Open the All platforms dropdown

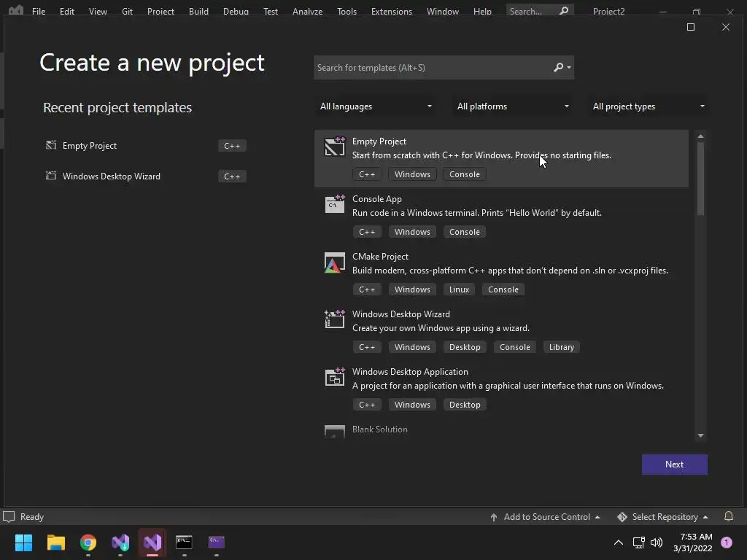click(x=513, y=106)
